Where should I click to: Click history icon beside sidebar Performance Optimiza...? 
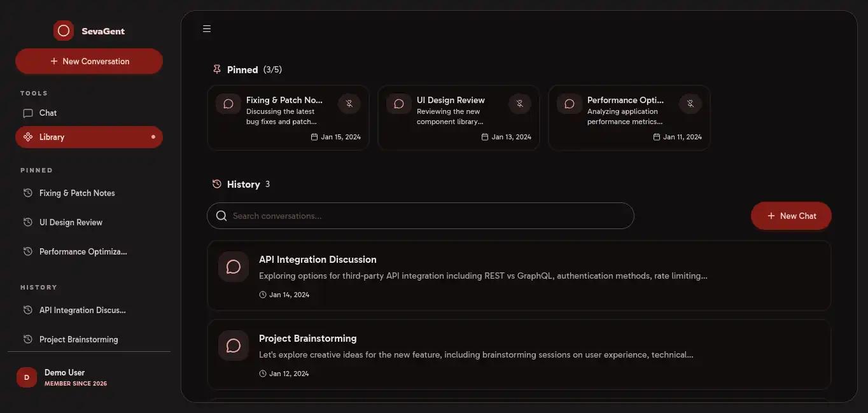point(28,251)
